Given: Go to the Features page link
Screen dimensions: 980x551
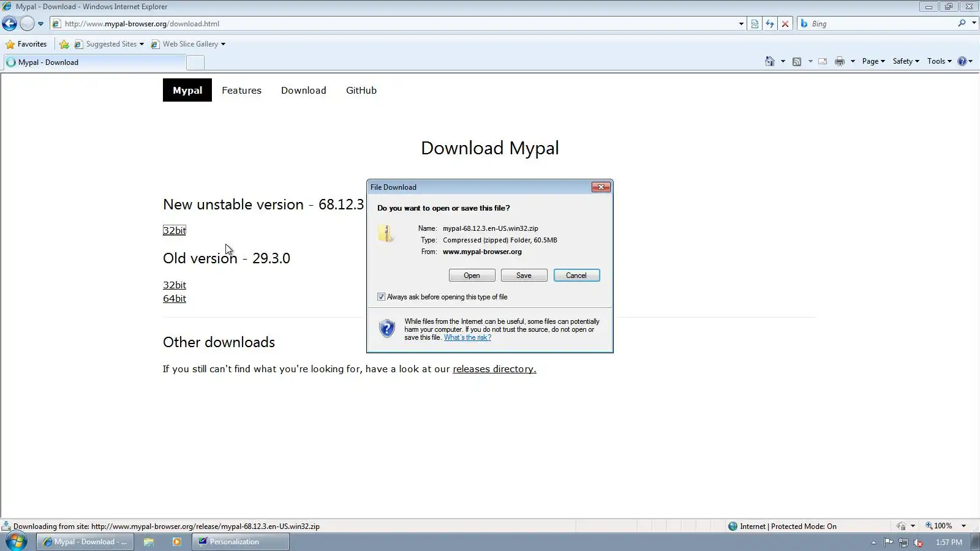Looking at the screenshot, I should (241, 90).
